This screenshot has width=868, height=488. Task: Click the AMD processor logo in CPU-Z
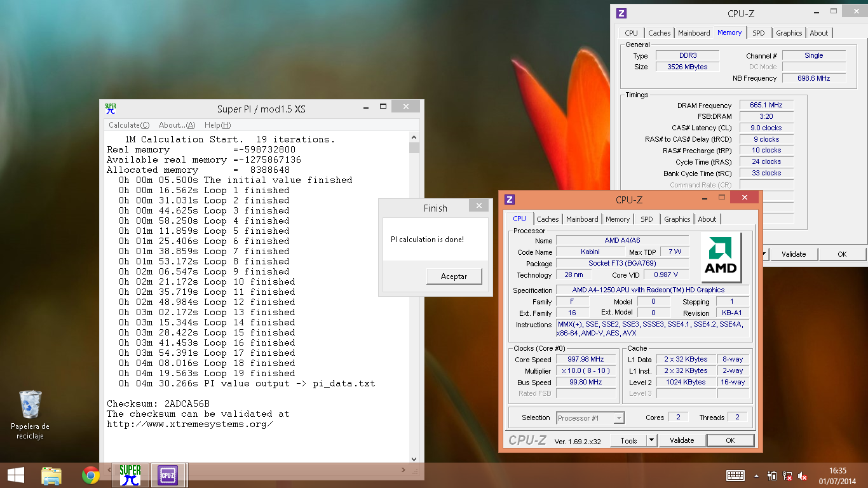pyautogui.click(x=721, y=257)
